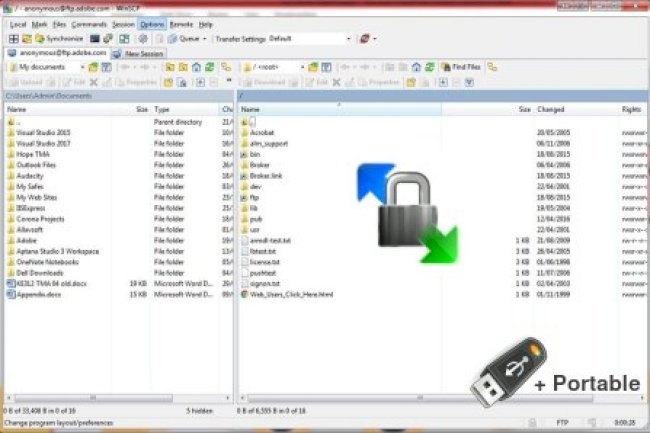
Task: Click the four-pane grid icon at toolbar start
Action: (14, 39)
